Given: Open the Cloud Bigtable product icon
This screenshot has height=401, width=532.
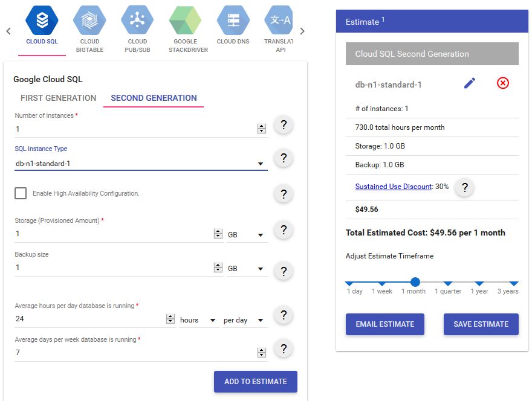Looking at the screenshot, I should click(x=89, y=21).
